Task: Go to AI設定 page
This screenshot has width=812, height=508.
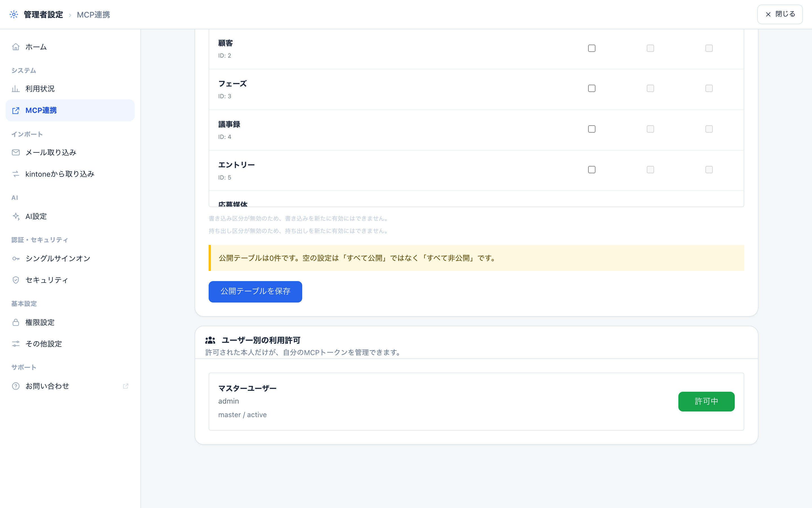Action: click(x=70, y=216)
